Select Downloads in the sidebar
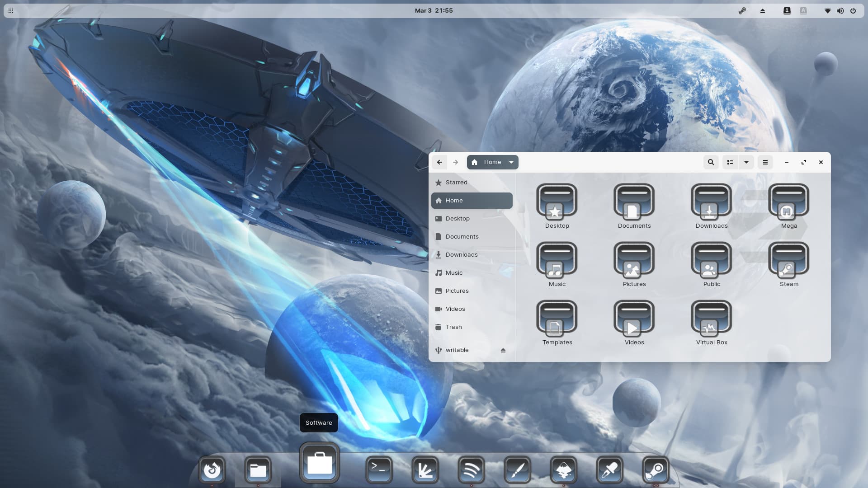868x488 pixels. pyautogui.click(x=472, y=255)
